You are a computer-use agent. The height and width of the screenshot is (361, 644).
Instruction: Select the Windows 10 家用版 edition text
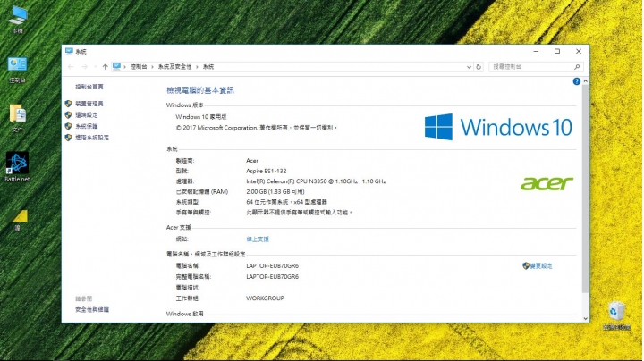point(201,117)
